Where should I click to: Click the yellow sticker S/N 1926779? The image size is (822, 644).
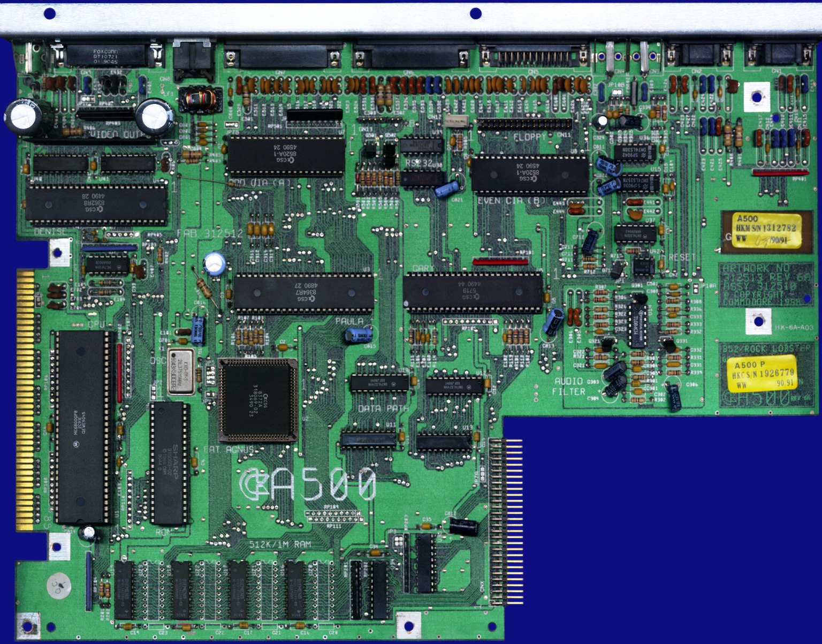pyautogui.click(x=762, y=373)
